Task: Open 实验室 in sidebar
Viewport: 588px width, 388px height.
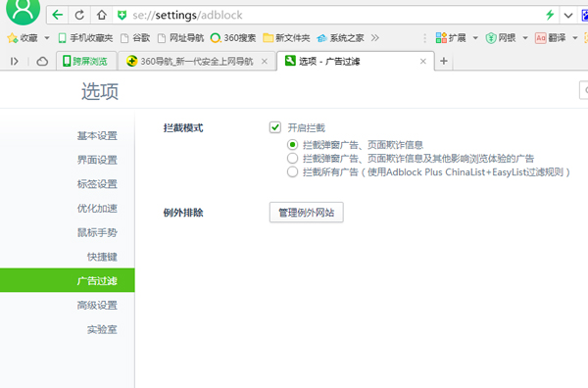Action: [x=102, y=329]
